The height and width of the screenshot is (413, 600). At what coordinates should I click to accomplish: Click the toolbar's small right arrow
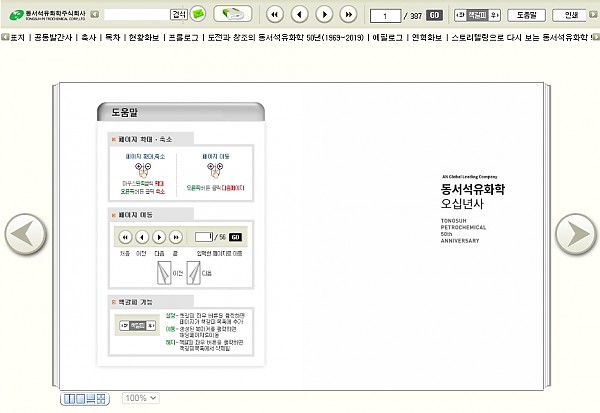[593, 15]
